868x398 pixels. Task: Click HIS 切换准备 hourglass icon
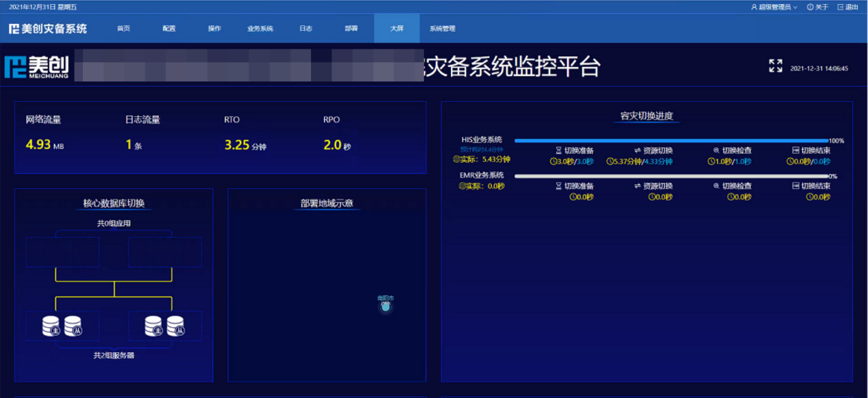pos(558,151)
